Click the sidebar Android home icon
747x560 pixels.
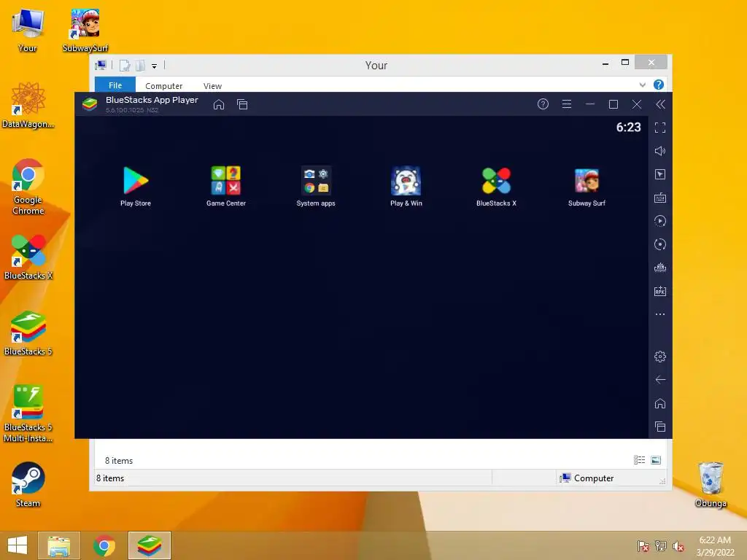[659, 403]
